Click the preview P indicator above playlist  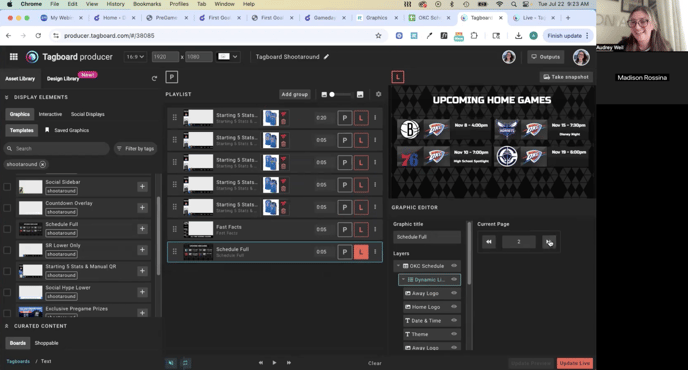tap(172, 77)
